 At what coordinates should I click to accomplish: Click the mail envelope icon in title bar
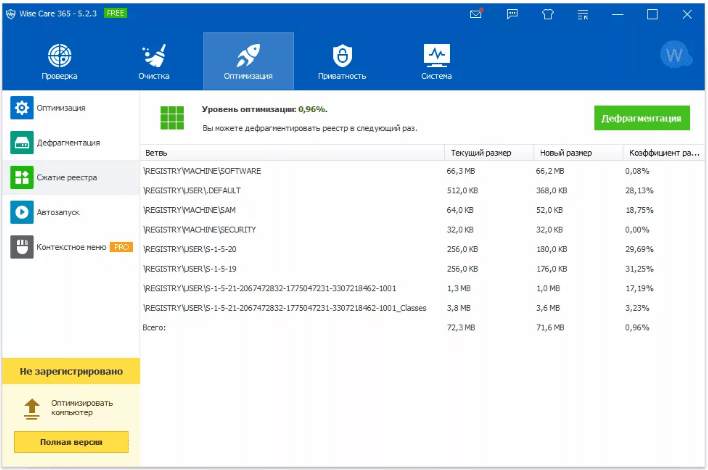[476, 14]
